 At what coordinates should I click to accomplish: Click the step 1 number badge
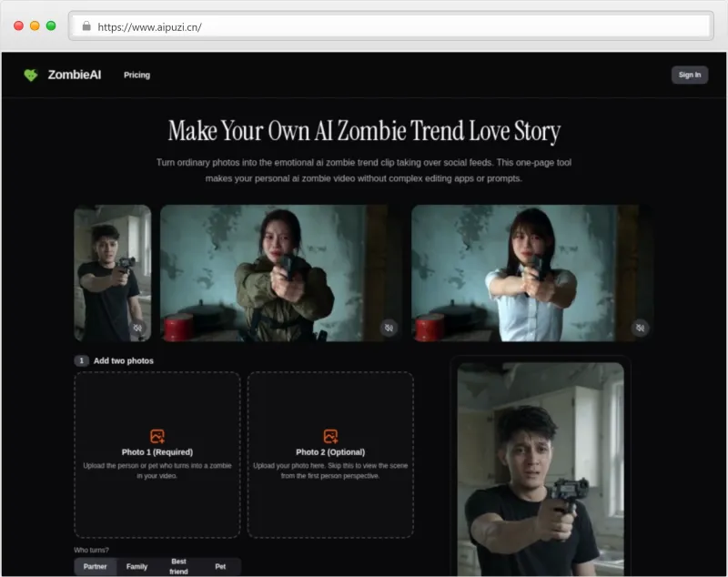[82, 360]
